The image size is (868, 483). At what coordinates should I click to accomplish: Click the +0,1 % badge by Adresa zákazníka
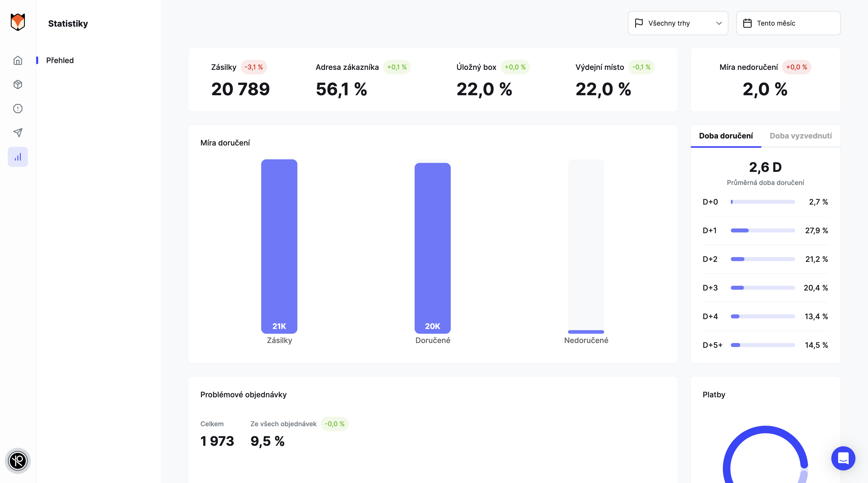(x=397, y=67)
